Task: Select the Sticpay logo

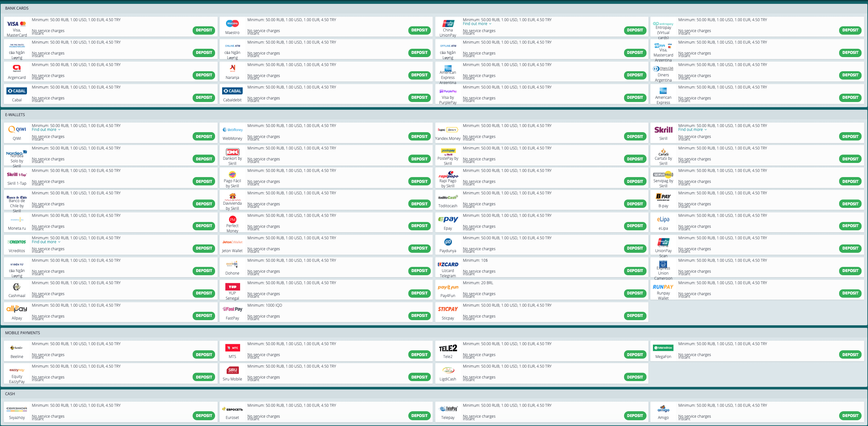Action: point(448,309)
